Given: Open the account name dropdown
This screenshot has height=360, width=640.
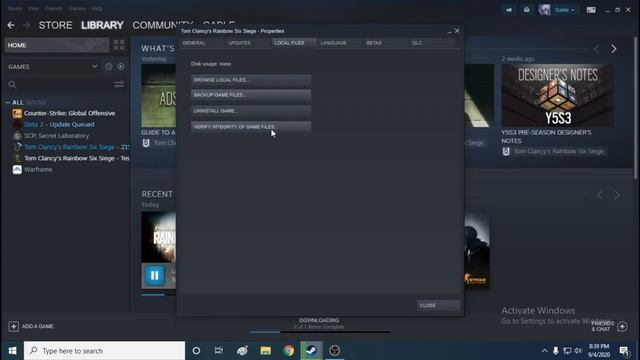Looking at the screenshot, I should [565, 10].
